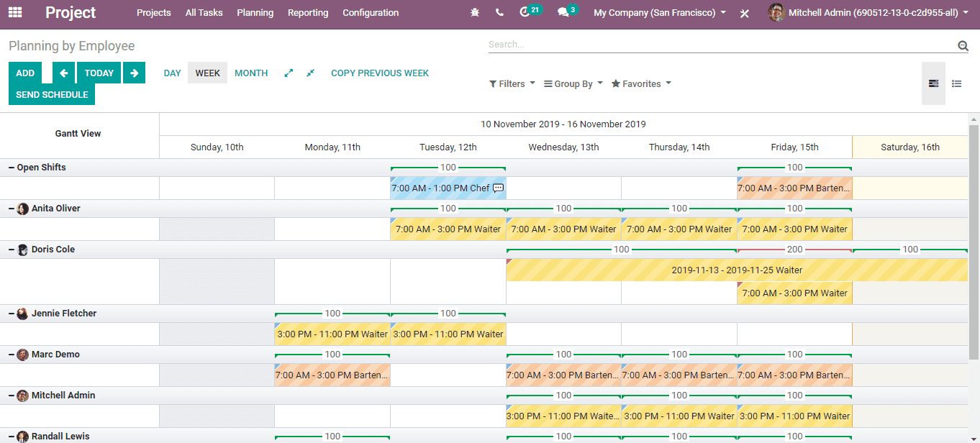Collapse the Anita Oliver row group

12,209
